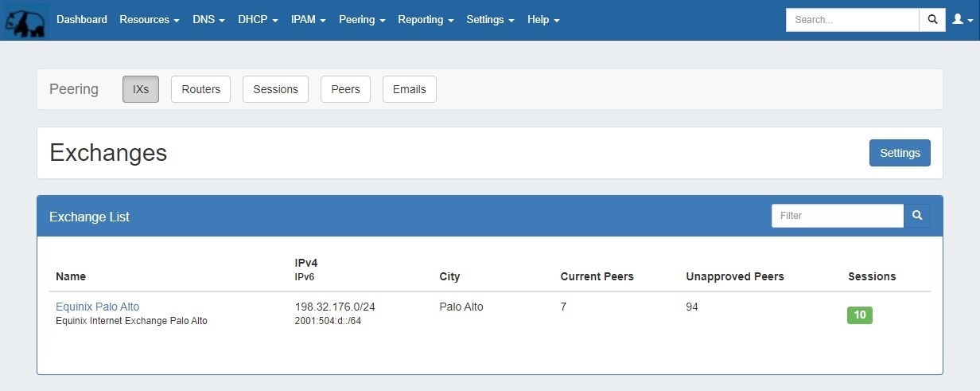The height and width of the screenshot is (391, 980).
Task: Click the Exchange List Filter field
Action: pos(837,216)
